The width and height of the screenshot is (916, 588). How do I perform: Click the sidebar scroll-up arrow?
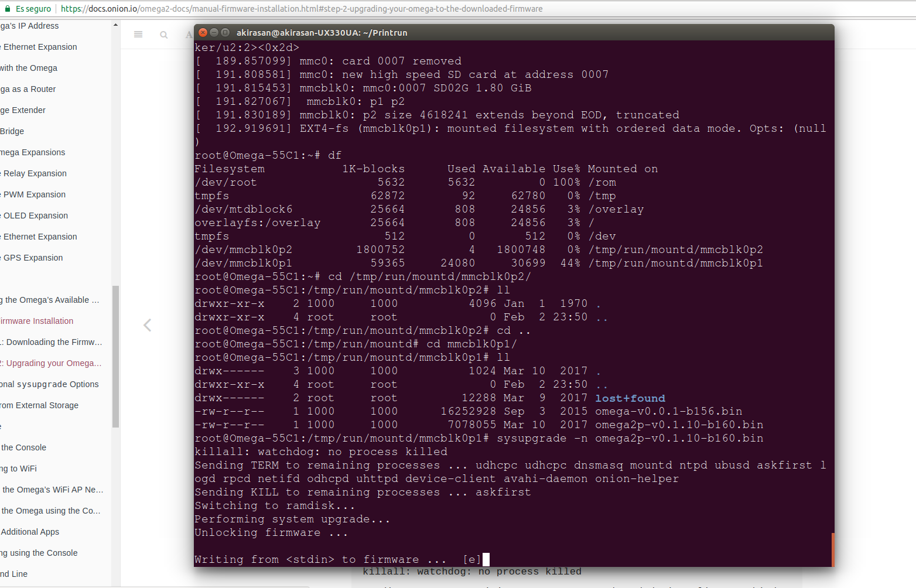click(115, 25)
